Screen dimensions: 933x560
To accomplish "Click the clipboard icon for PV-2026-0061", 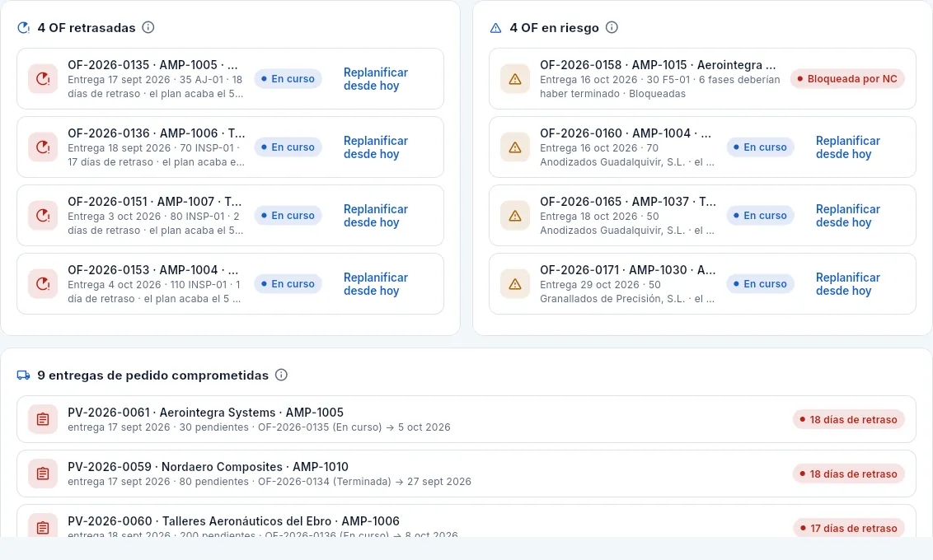I will click(x=43, y=419).
